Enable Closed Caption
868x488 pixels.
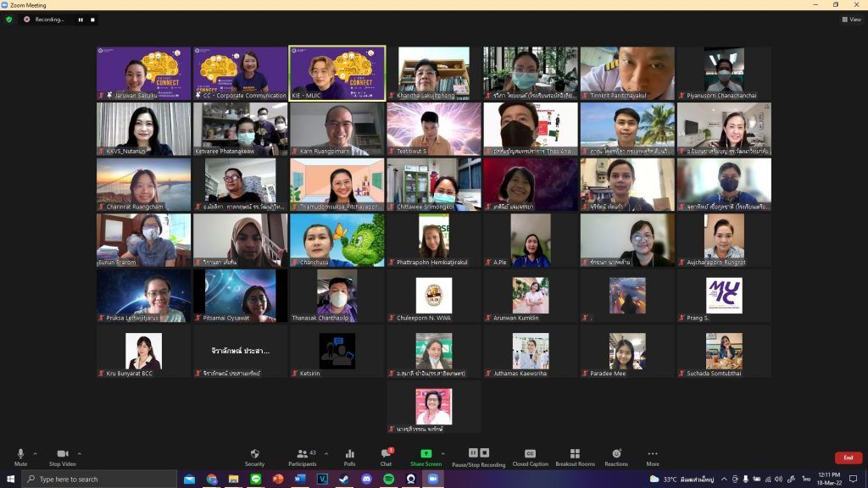tap(531, 456)
